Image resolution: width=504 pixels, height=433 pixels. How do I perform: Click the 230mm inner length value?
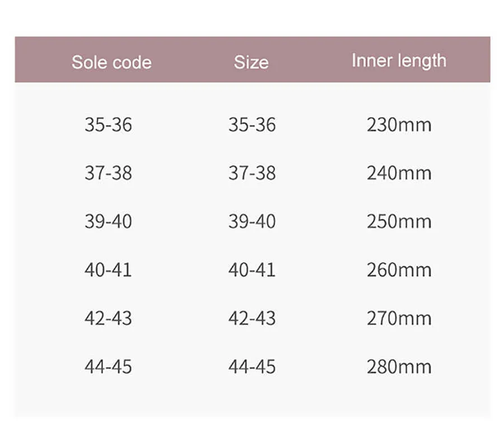tap(399, 125)
